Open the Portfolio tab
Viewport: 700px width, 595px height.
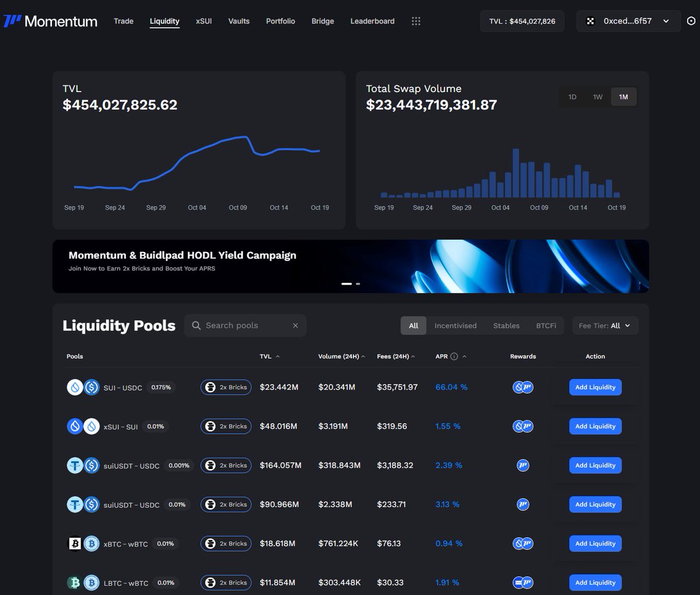[281, 21]
